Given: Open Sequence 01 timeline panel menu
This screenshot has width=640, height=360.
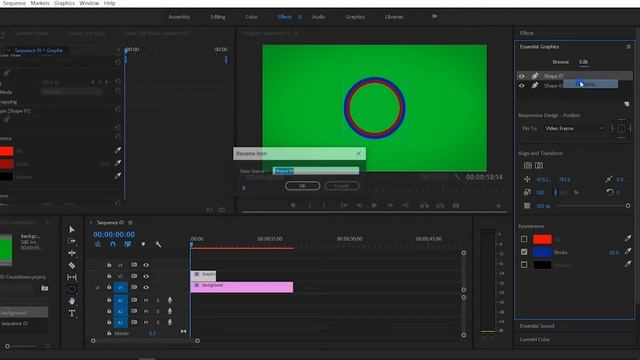Looking at the screenshot, I should pyautogui.click(x=130, y=222).
